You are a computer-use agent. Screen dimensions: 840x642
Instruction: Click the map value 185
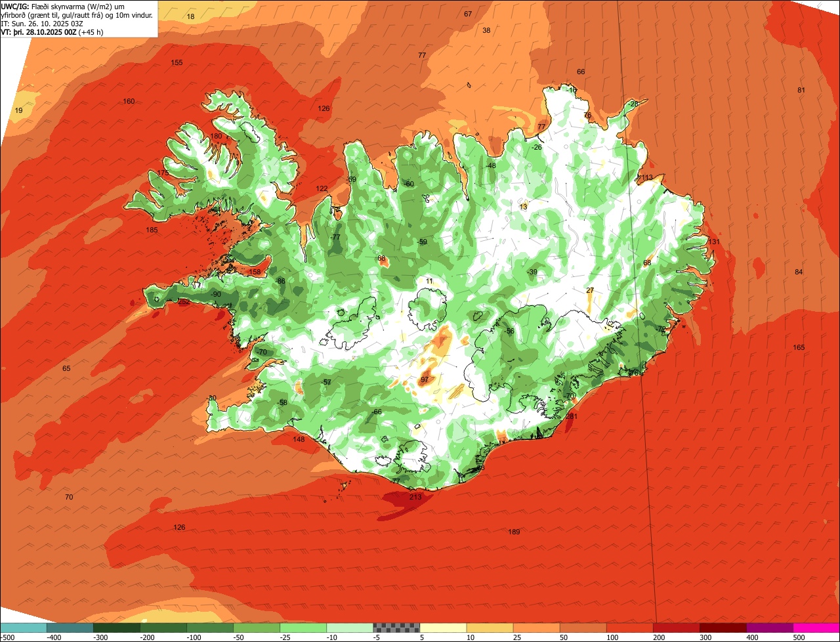[152, 230]
